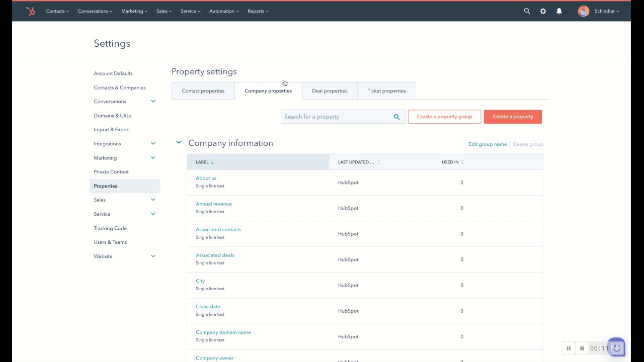
Task: Expand Website in the settings sidebar
Action: pos(153,256)
